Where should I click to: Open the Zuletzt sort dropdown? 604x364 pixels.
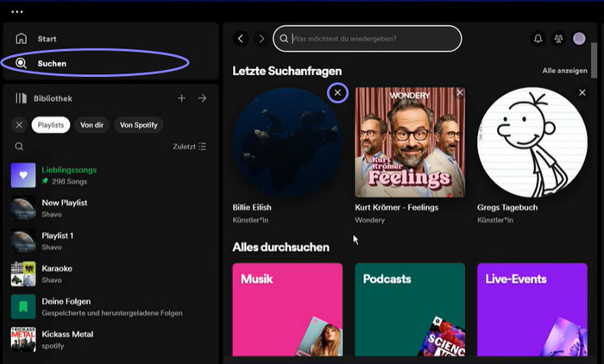pyautogui.click(x=189, y=147)
